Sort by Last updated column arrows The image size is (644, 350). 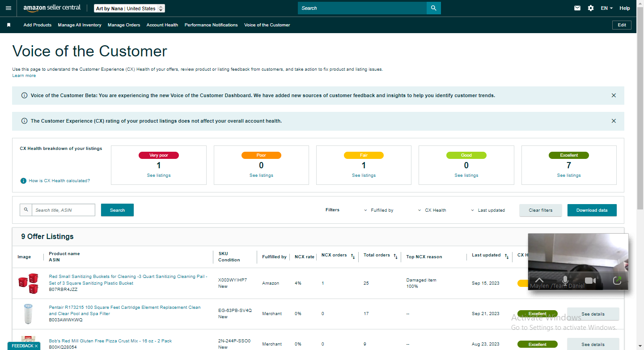[x=506, y=256]
